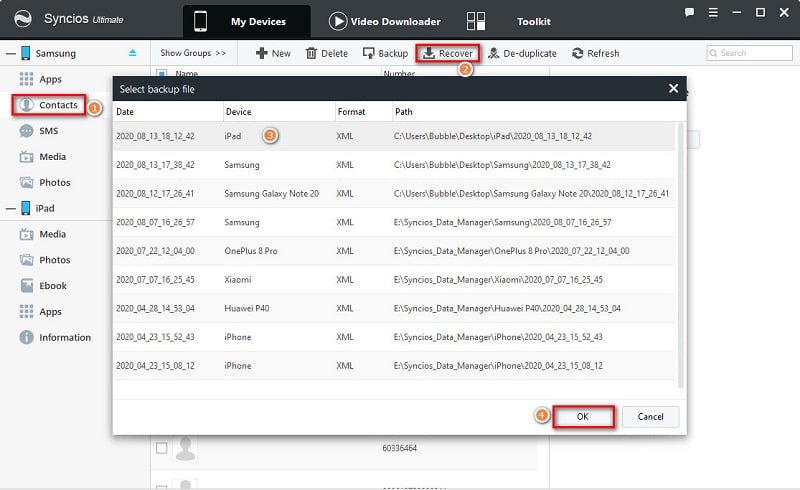Viewport: 800px width, 490px height.
Task: Eject the Samsung device
Action: click(x=133, y=53)
